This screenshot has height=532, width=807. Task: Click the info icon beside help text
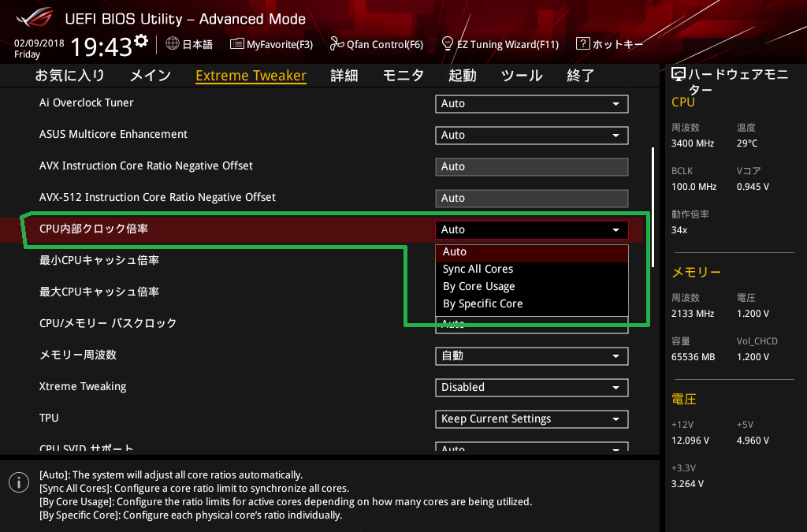19,482
